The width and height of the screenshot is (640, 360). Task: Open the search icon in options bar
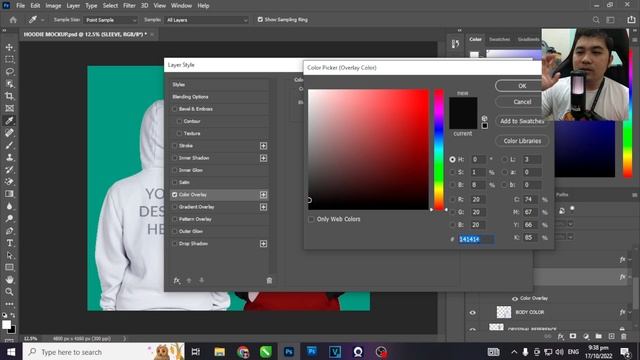(x=596, y=20)
